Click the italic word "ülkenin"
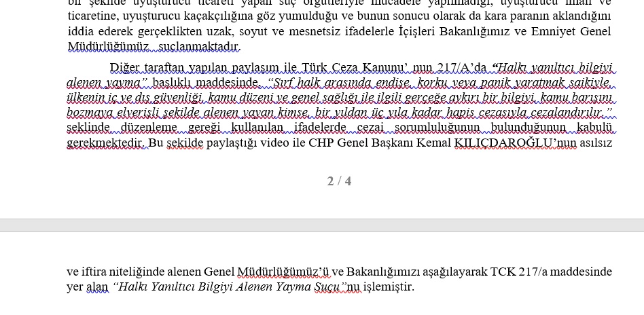The height and width of the screenshot is (315, 644). 84,98
